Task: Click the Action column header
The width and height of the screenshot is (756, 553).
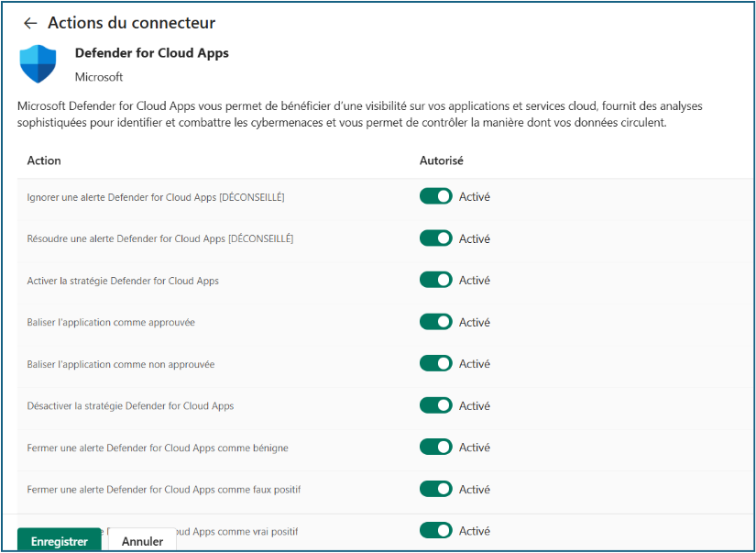Action: coord(44,160)
